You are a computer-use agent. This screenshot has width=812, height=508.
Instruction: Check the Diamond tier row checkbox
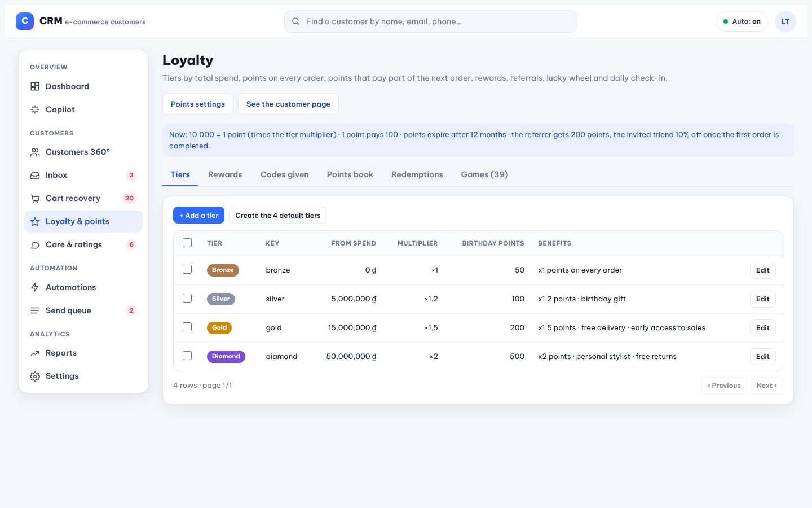click(187, 356)
